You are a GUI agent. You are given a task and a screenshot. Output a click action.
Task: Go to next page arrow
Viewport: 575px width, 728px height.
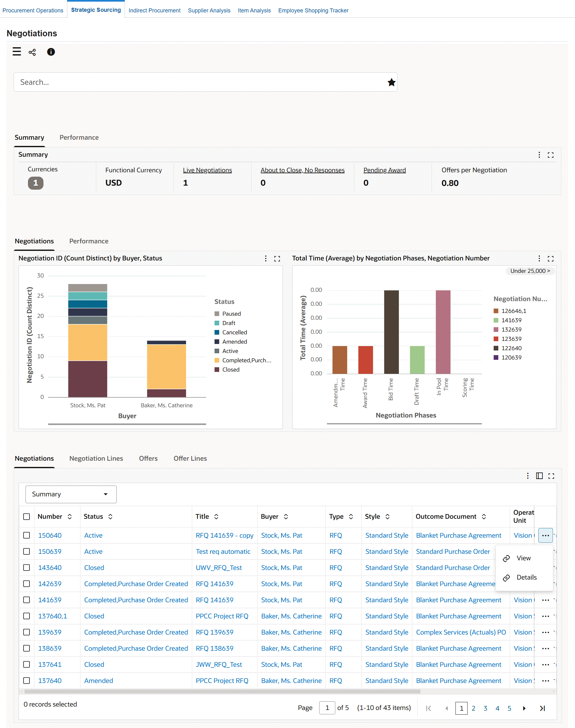point(524,708)
